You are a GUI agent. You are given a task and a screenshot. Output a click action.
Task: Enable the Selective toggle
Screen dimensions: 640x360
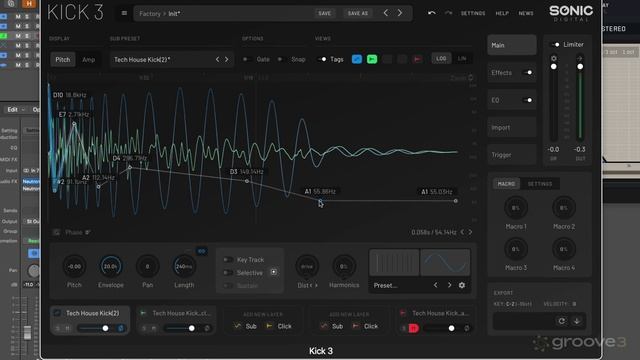(x=228, y=273)
